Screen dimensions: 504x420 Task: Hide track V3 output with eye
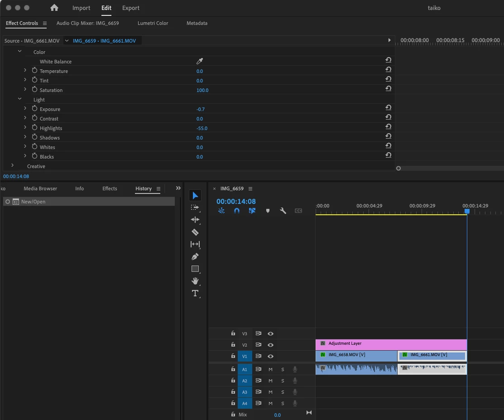(271, 334)
